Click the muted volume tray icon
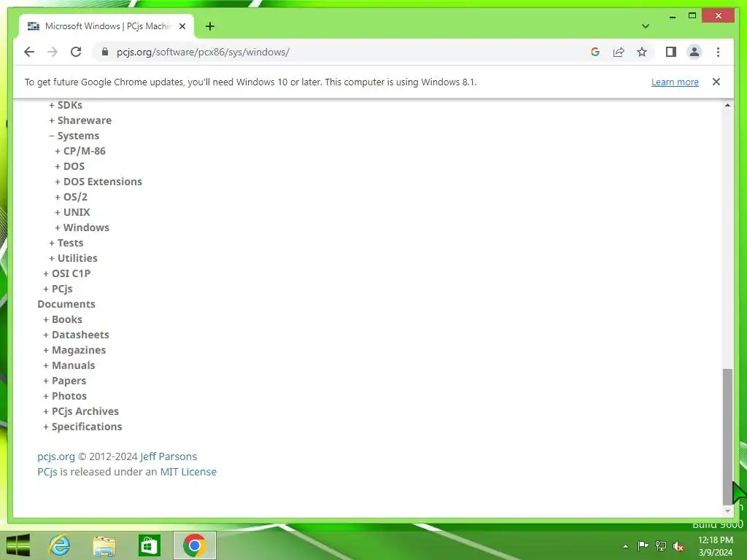 point(678,546)
